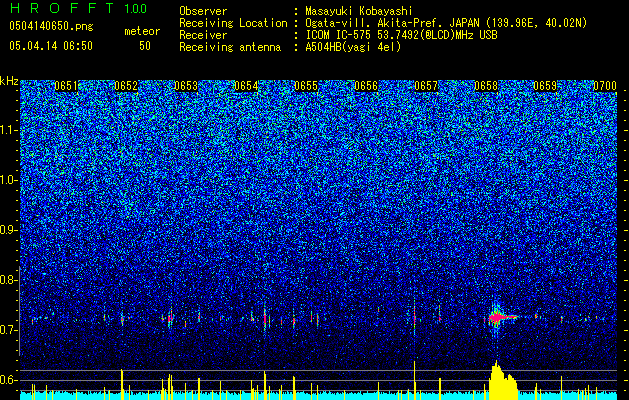This screenshot has height=400, width=629.
Task: Click the 1.0 kHz axis label
Action: (9, 180)
